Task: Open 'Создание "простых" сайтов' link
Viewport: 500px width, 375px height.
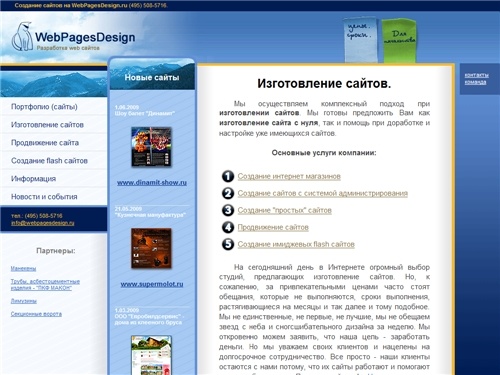Action: click(x=285, y=210)
